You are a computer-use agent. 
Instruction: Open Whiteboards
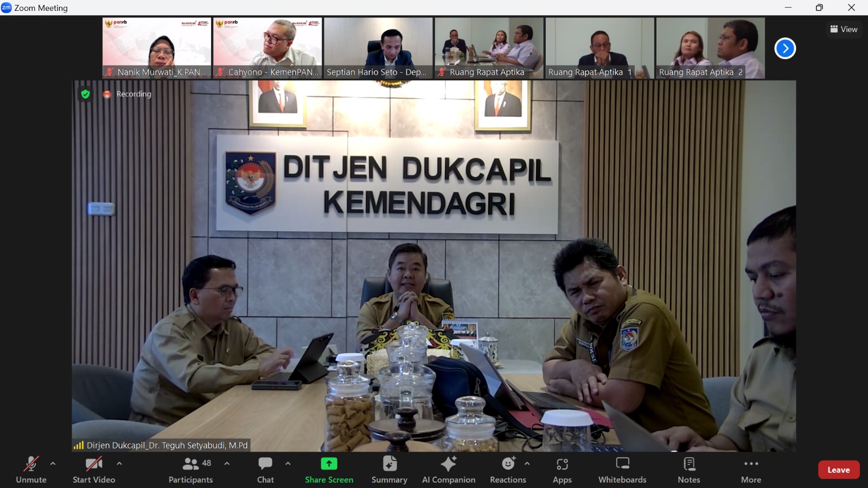point(622,470)
